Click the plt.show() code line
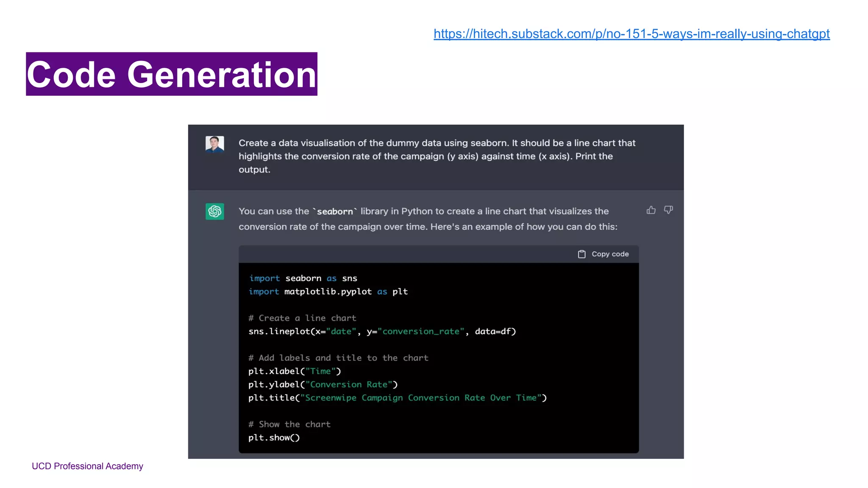Screen dimensions: 868x488 point(274,438)
